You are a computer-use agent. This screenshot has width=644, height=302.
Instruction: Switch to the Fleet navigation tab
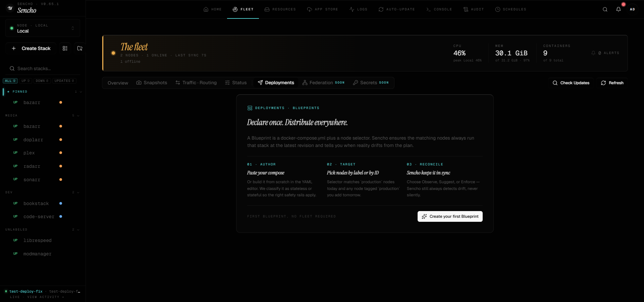tap(243, 9)
